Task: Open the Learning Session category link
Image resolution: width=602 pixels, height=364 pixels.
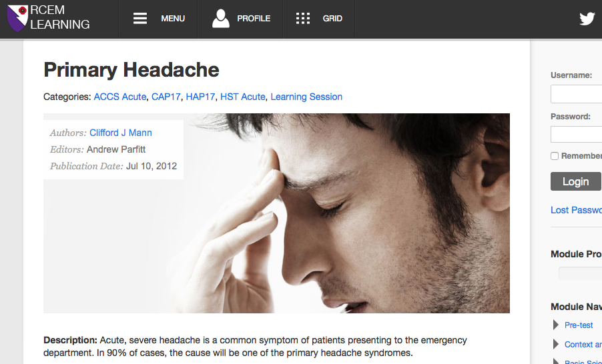Action: pyautogui.click(x=306, y=97)
